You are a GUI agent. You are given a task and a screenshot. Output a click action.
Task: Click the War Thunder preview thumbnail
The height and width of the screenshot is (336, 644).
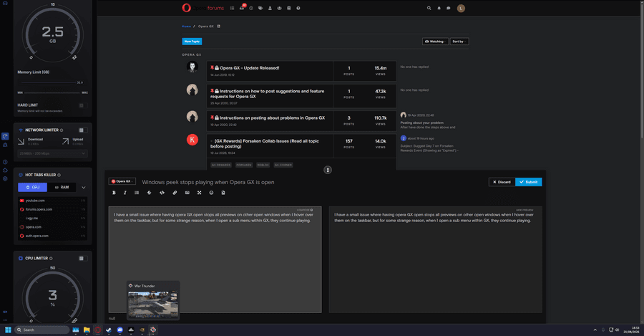click(153, 304)
